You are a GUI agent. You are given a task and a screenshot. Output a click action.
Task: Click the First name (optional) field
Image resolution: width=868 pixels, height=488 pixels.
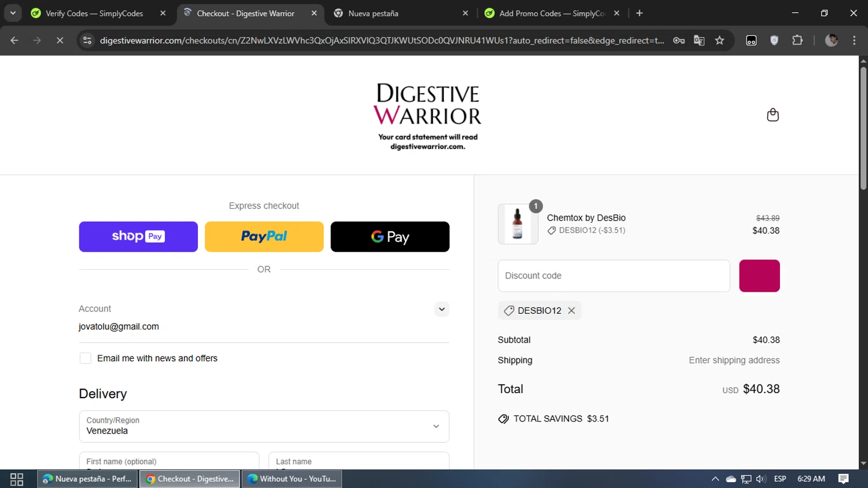[169, 461]
